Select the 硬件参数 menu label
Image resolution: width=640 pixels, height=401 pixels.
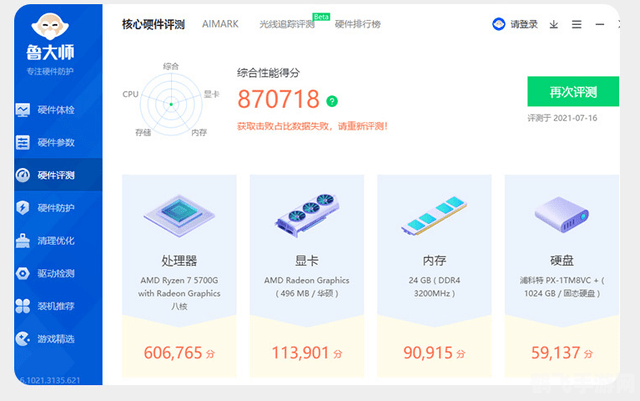point(56,143)
